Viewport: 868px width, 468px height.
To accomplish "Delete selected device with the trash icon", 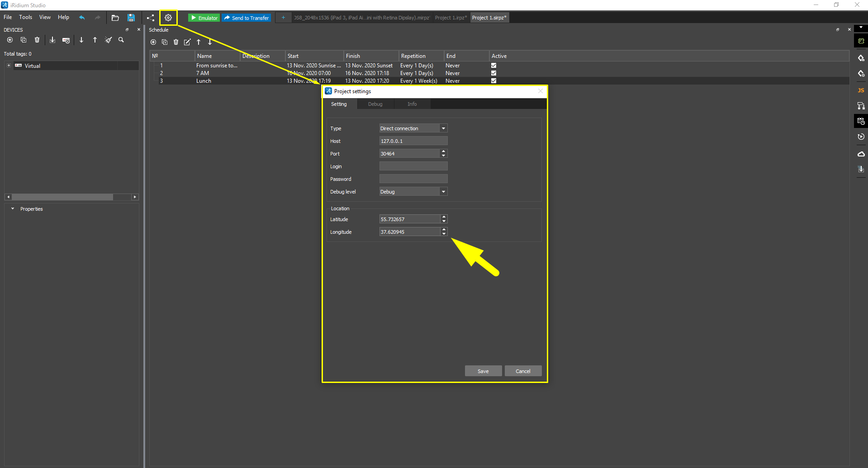I will click(x=37, y=40).
